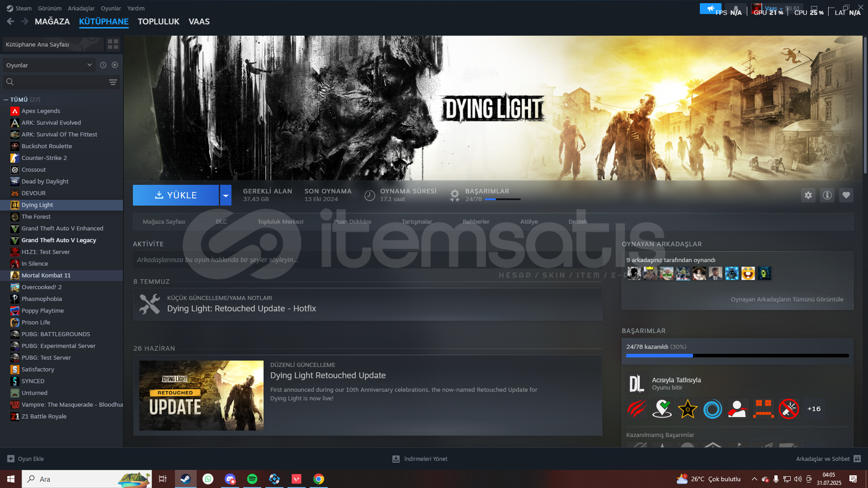Screen dimensions: 868x488
Task: Open the TOPLULUK main section
Action: (159, 21)
